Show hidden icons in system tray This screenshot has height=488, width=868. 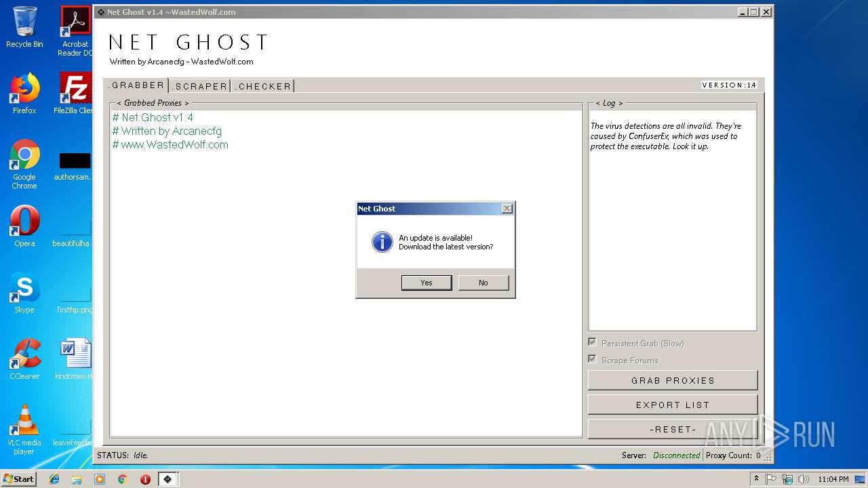tap(756, 479)
